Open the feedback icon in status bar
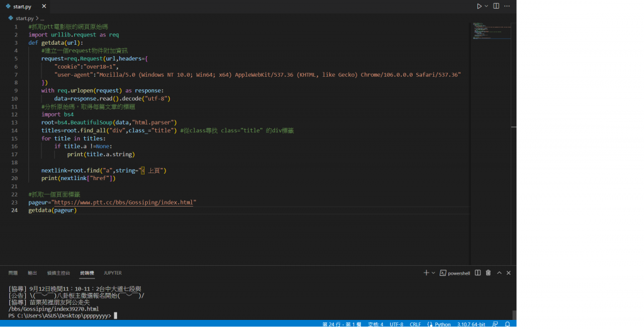This screenshot has width=644, height=330. click(x=496, y=325)
